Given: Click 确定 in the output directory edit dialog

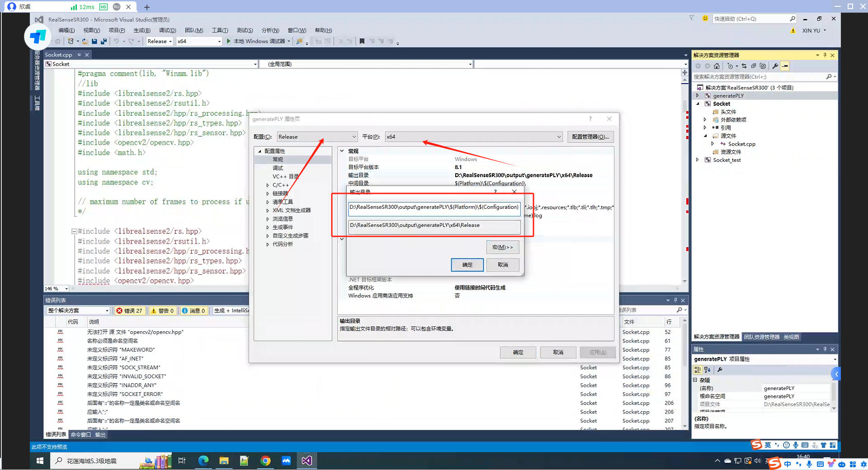Looking at the screenshot, I should pos(467,265).
